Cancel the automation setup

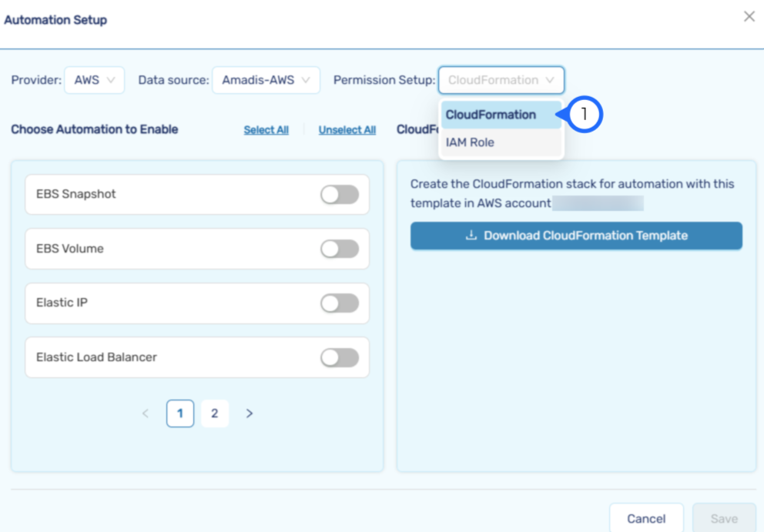pyautogui.click(x=646, y=518)
